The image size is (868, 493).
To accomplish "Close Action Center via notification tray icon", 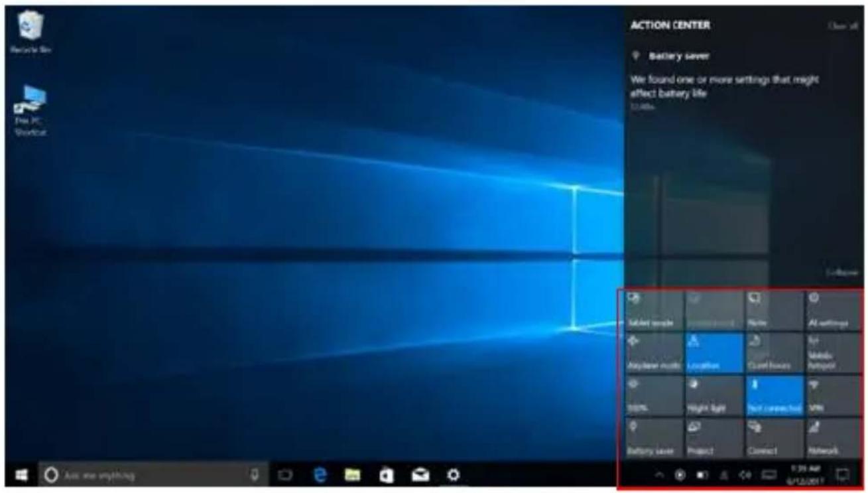I will [843, 475].
